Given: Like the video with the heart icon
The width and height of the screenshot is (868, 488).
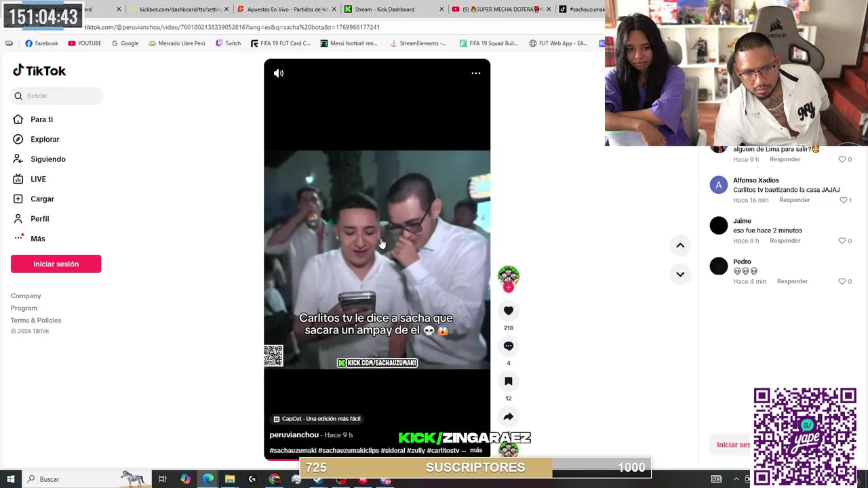Looking at the screenshot, I should tap(509, 310).
